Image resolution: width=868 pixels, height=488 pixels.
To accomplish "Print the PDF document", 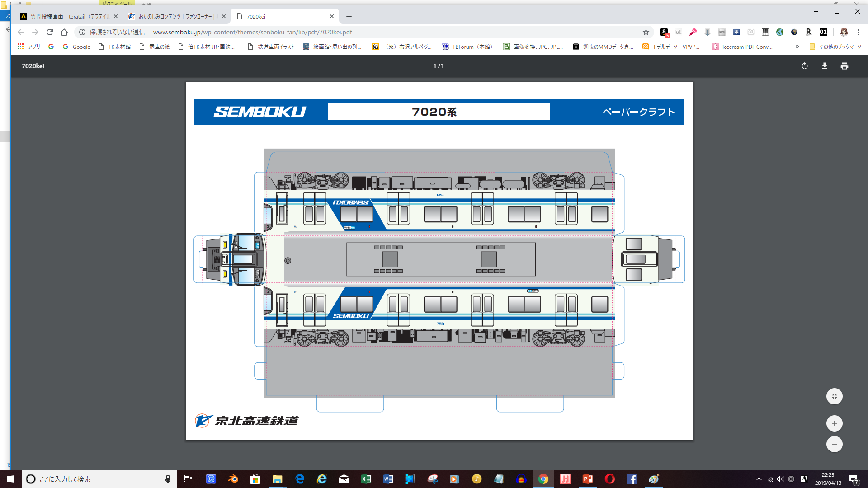I will 844,66.
